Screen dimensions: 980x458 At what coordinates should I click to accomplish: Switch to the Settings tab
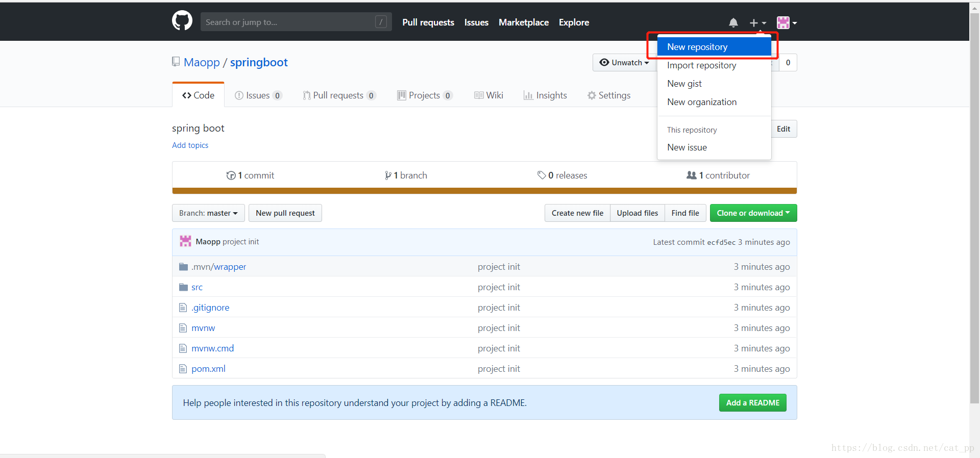[609, 95]
